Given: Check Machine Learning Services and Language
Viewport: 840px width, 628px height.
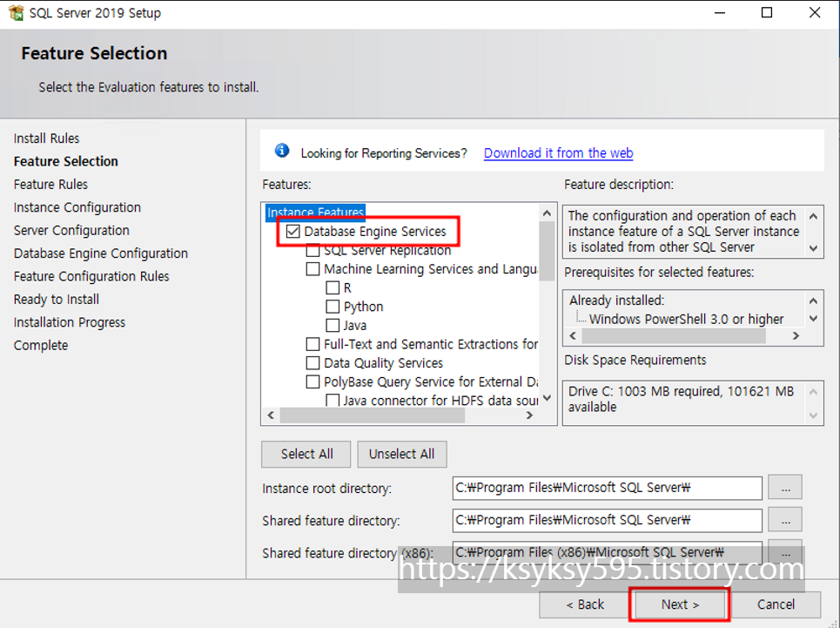Looking at the screenshot, I should point(312,268).
